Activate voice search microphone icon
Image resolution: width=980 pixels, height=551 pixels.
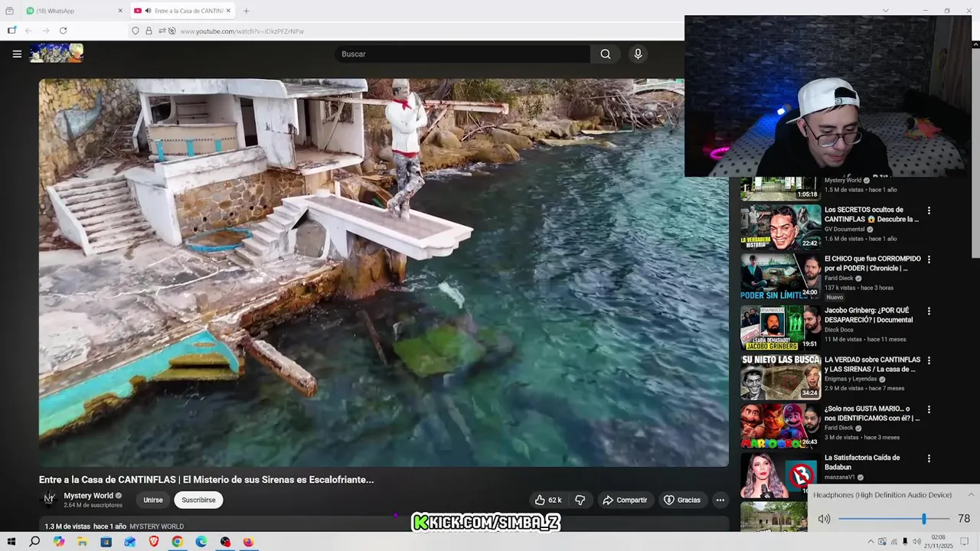(638, 54)
